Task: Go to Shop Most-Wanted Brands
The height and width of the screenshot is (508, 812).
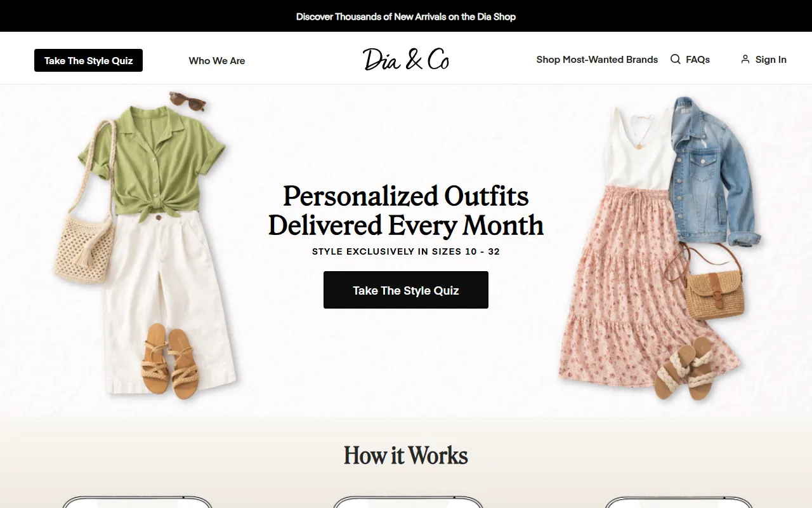Action: coord(597,59)
